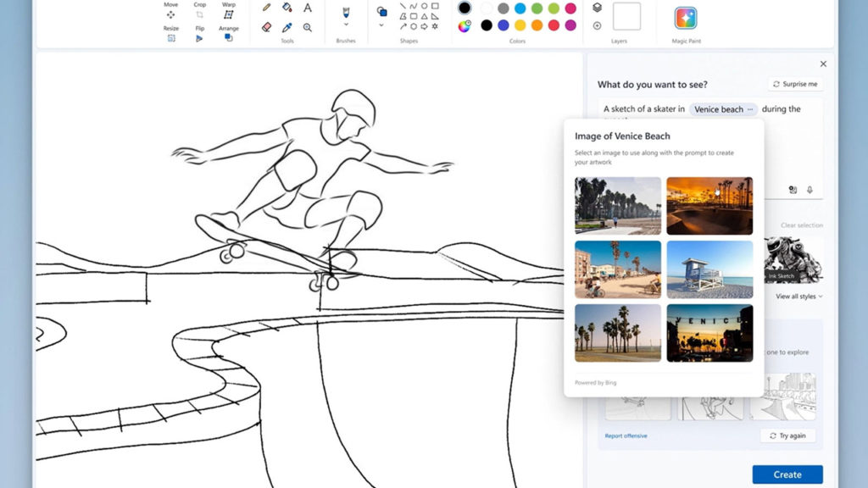
Task: Choose the freeform polygon shape
Action: coord(403,16)
